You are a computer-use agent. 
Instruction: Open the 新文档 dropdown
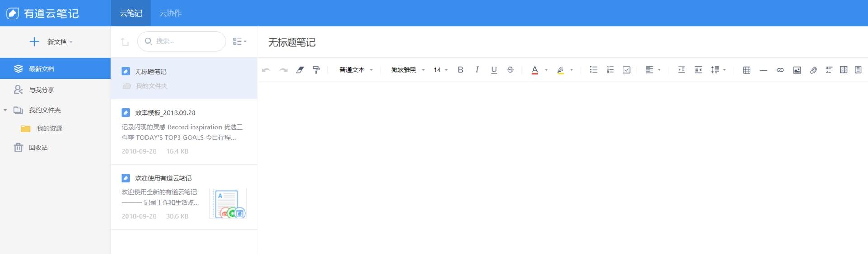pyautogui.click(x=60, y=42)
